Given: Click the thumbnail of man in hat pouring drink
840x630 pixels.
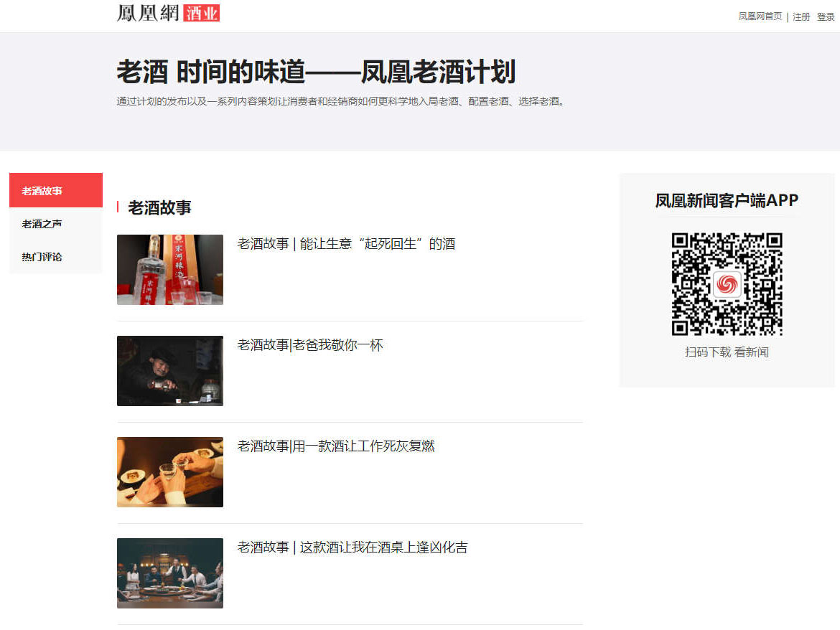Looking at the screenshot, I should (x=170, y=371).
